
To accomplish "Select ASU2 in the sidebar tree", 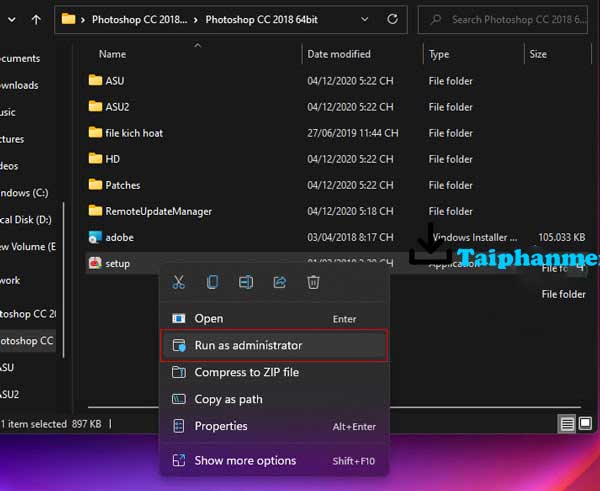I will [9, 394].
